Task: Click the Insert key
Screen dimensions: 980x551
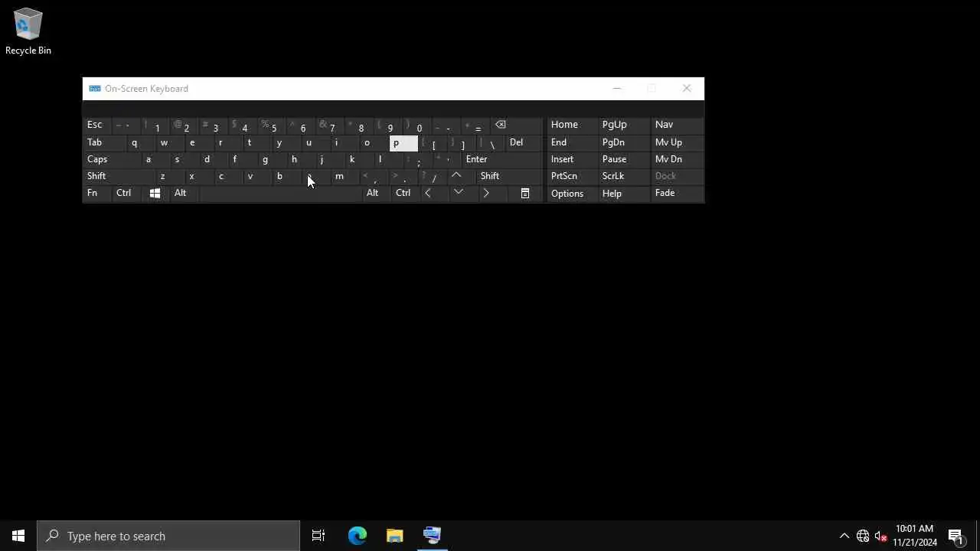Action: point(572,159)
